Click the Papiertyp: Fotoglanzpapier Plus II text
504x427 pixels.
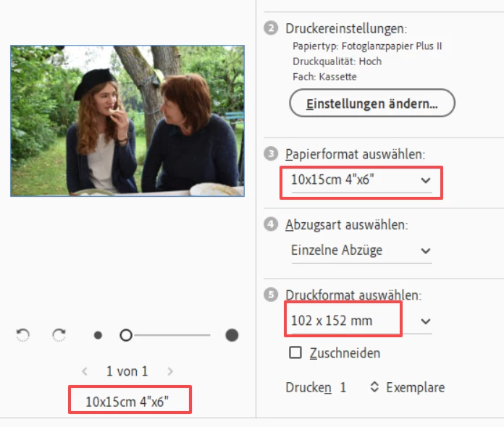click(367, 46)
